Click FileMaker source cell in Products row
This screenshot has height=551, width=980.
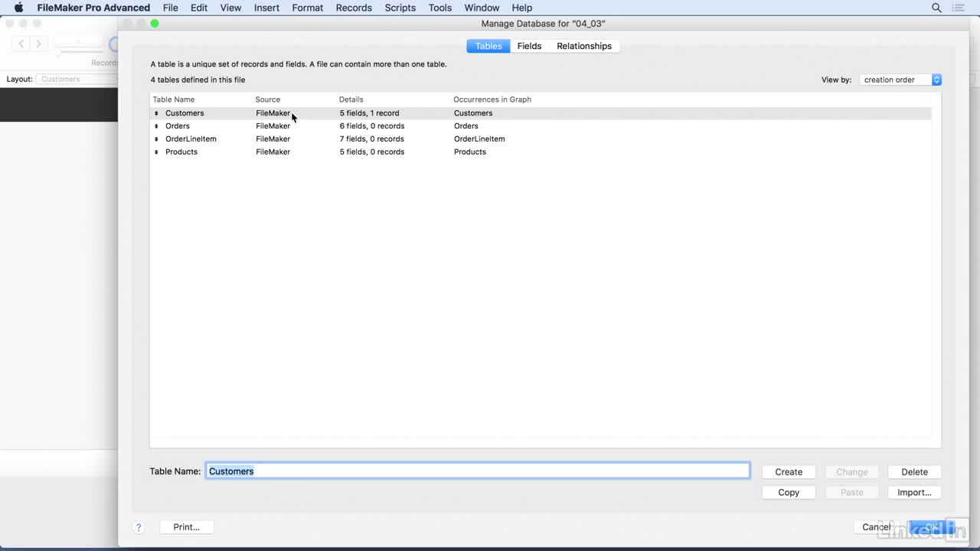coord(273,152)
